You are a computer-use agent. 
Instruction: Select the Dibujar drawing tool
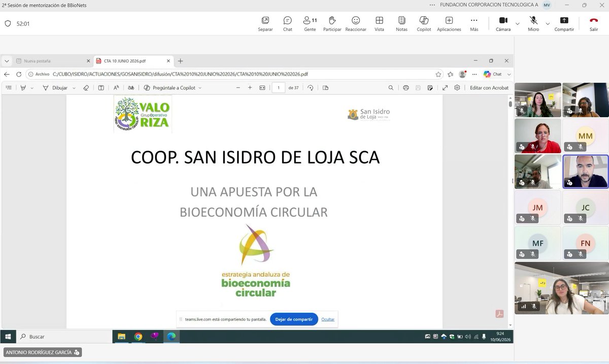coord(55,88)
